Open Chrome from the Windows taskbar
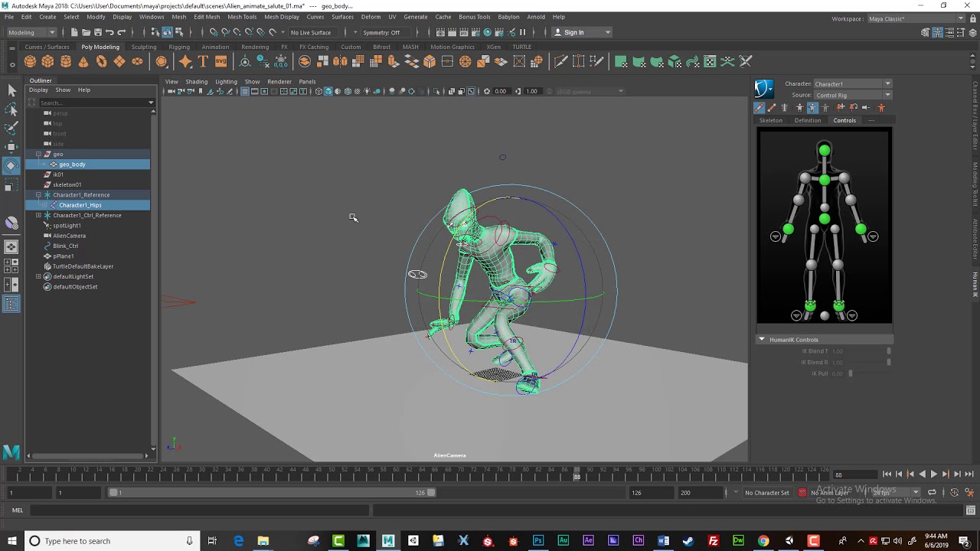980x551 pixels. tap(763, 541)
